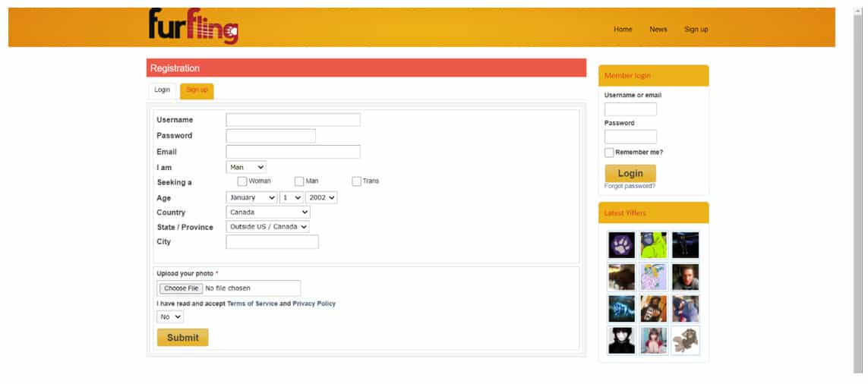Focus the registration Password field
This screenshot has height=384, width=868.
coord(270,136)
